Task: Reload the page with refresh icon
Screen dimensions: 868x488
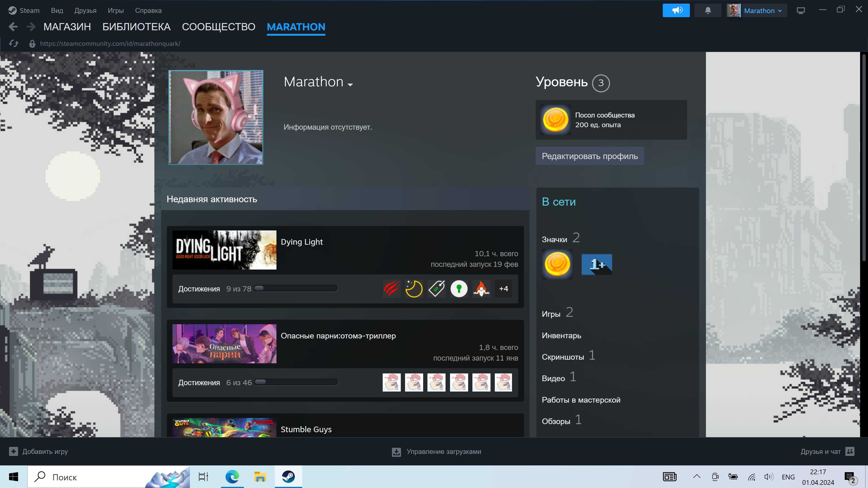Action: 14,43
